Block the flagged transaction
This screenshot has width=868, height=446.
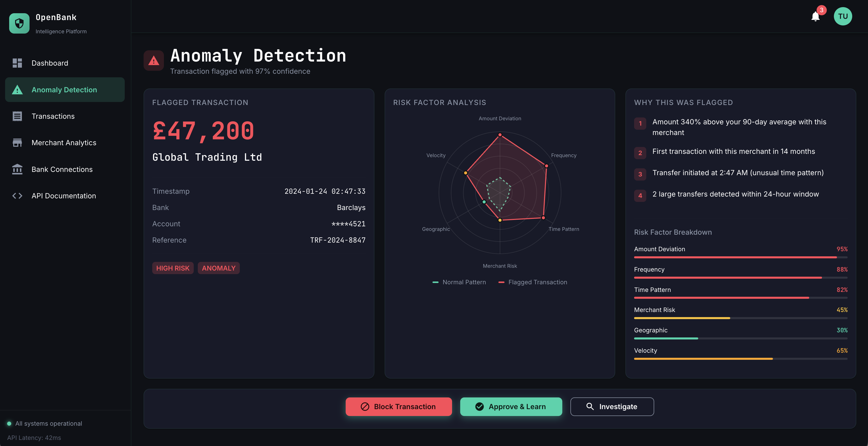(x=399, y=407)
